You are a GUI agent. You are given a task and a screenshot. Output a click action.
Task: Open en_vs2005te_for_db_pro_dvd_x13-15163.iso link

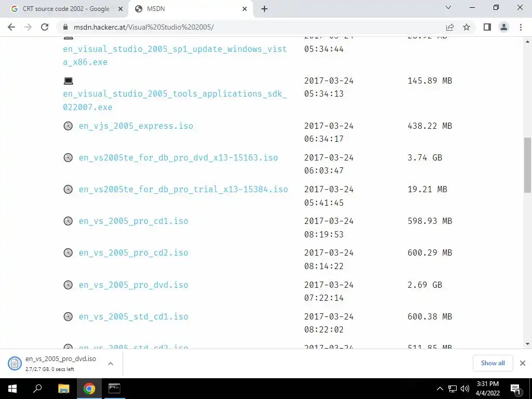point(178,158)
